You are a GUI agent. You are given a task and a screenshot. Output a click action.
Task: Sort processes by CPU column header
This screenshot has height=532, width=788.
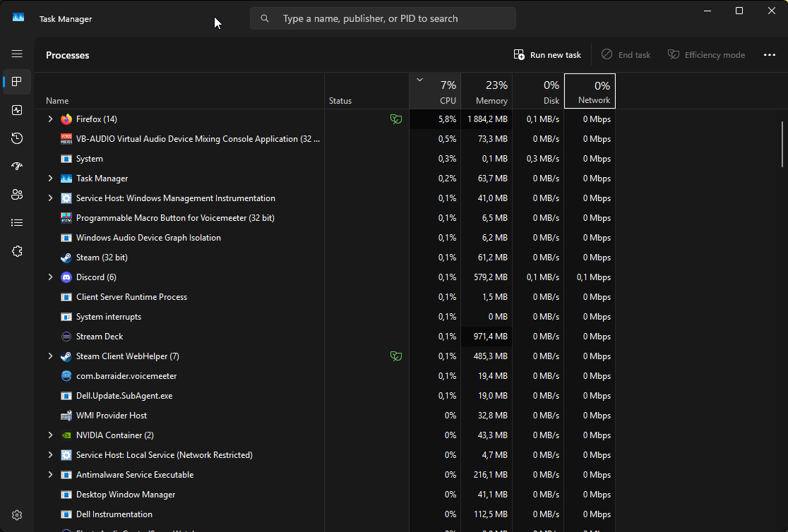click(435, 92)
